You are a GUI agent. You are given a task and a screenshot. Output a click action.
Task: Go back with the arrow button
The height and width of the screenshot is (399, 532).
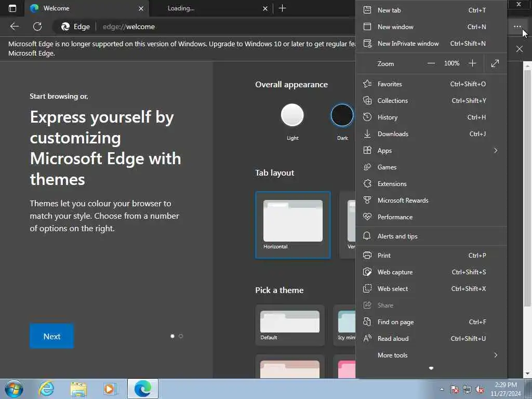click(x=14, y=26)
